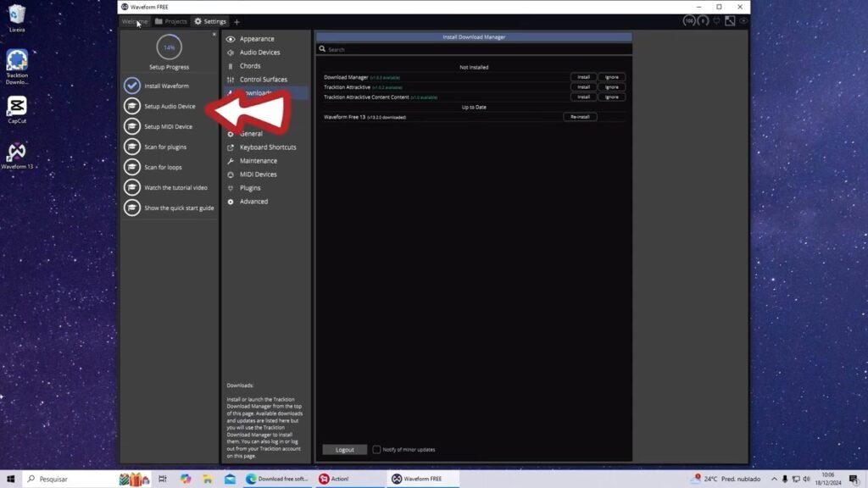
Task: Click the MIDI Devices icon
Action: tap(231, 175)
